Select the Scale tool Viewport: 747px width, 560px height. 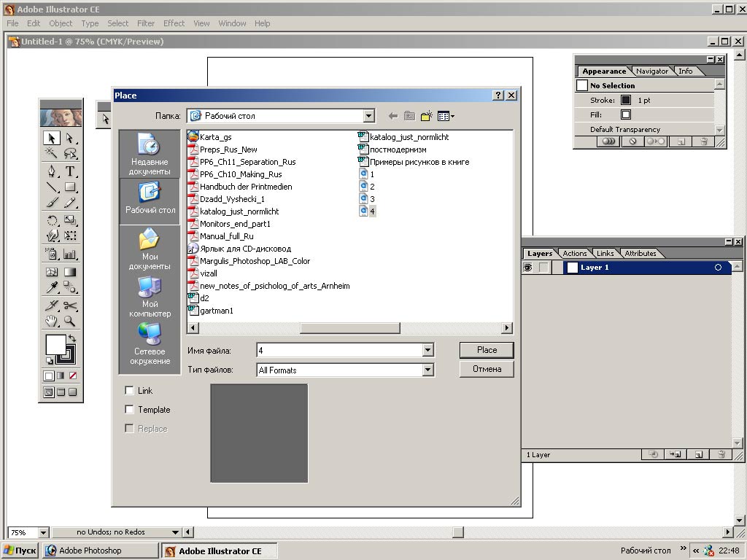click(70, 220)
